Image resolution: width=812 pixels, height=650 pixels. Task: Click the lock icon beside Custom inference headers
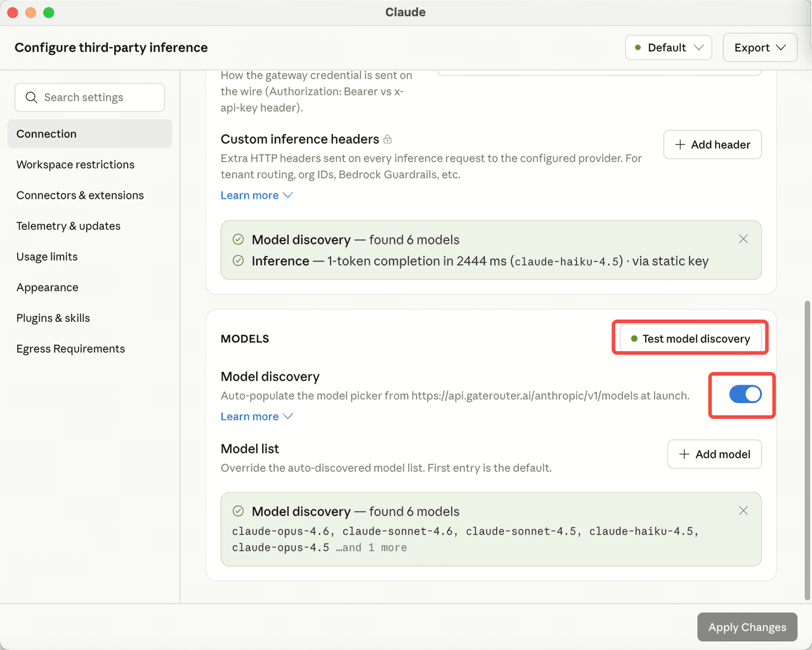[x=388, y=139]
